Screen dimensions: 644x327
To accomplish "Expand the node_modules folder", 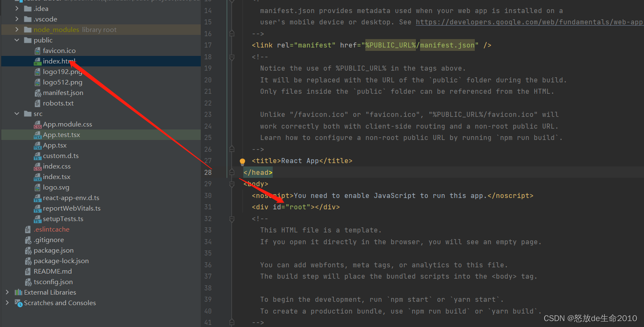I will [x=17, y=29].
